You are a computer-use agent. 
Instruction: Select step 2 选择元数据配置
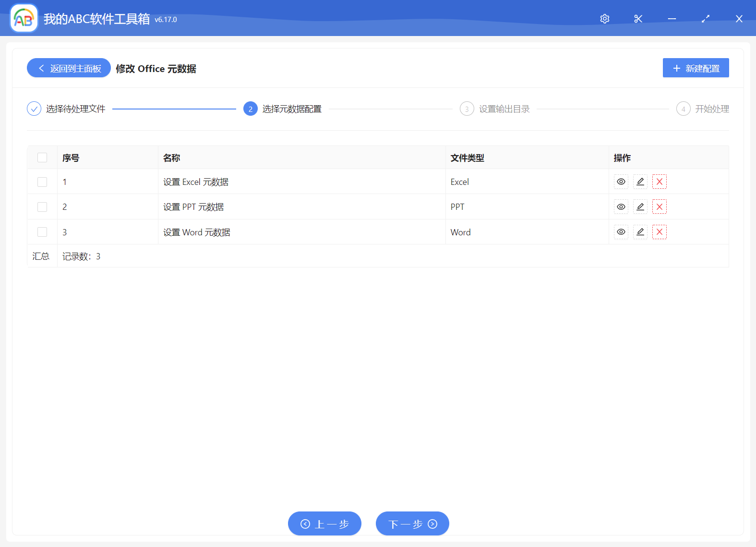click(283, 109)
